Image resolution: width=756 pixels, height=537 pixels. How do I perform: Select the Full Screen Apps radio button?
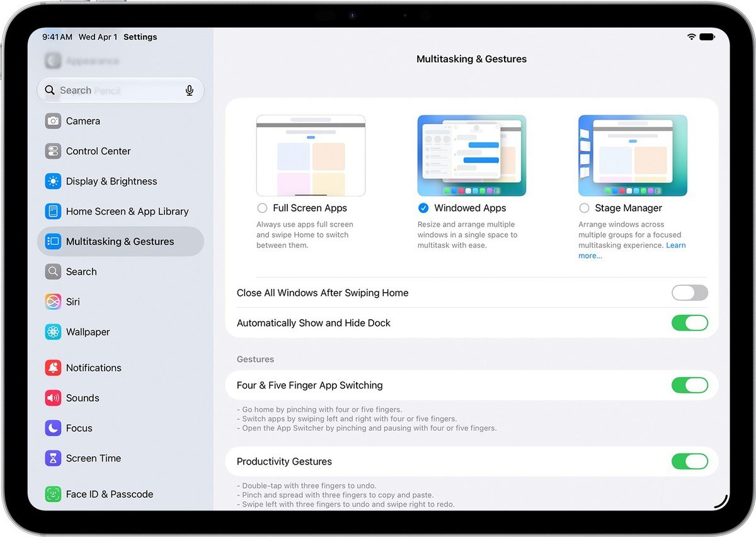click(262, 208)
